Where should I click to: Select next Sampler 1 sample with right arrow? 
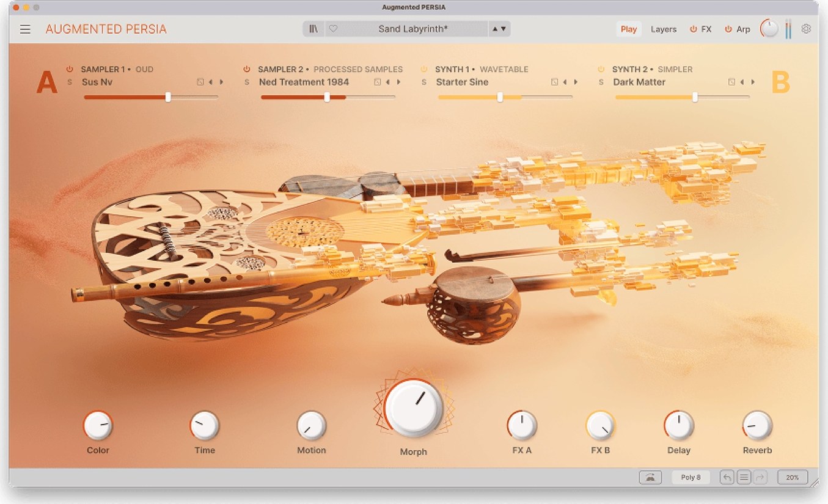(x=221, y=82)
